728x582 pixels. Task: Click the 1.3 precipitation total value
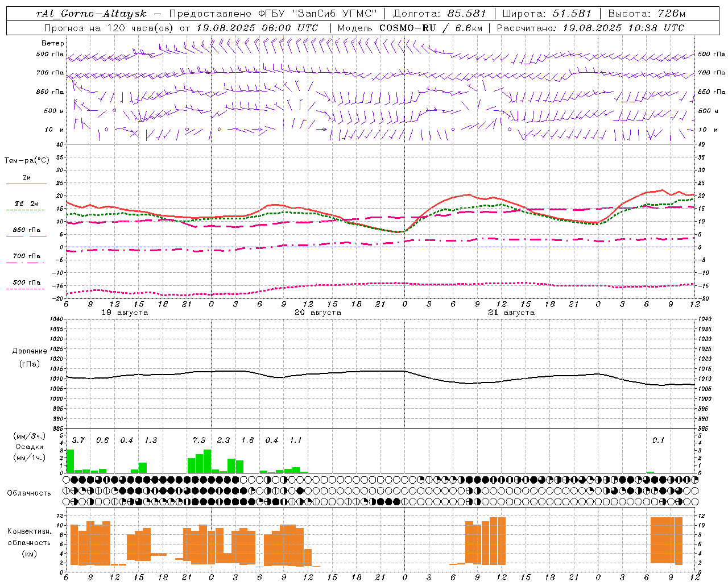(x=151, y=440)
